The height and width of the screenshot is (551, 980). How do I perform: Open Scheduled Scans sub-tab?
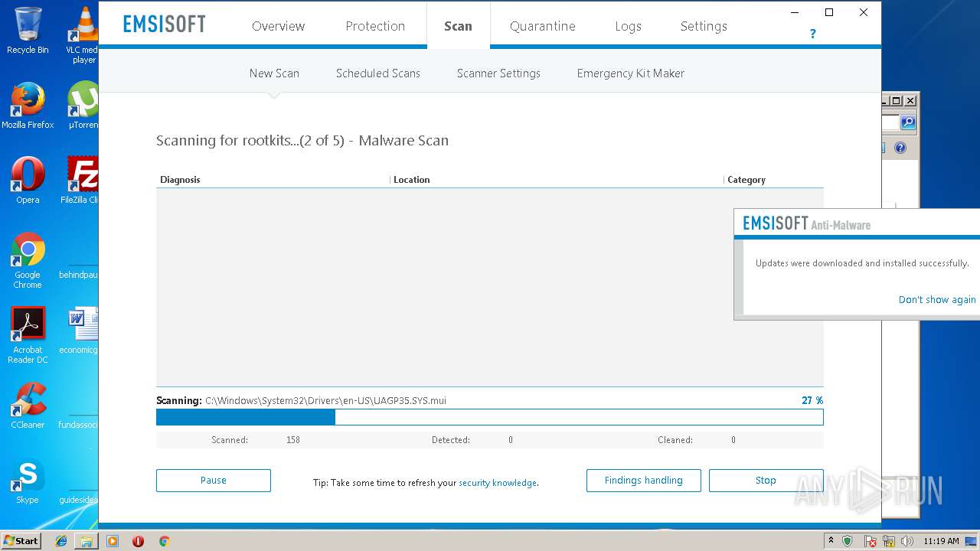(x=378, y=73)
